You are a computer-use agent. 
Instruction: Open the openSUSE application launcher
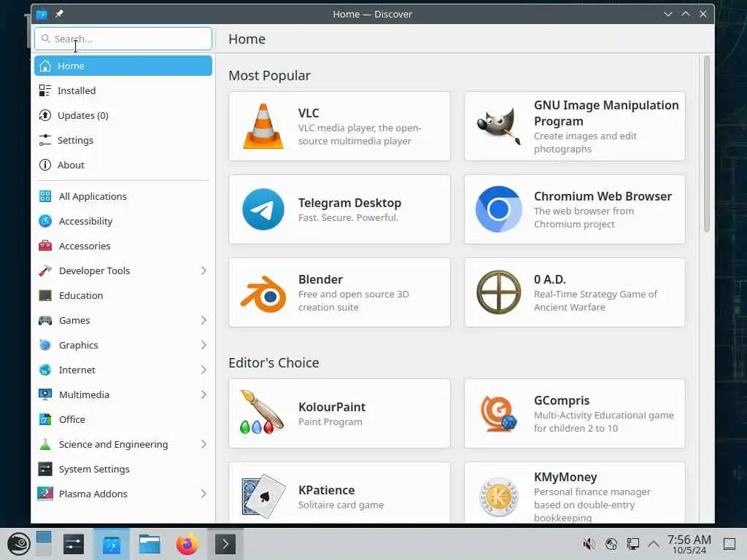[19, 544]
